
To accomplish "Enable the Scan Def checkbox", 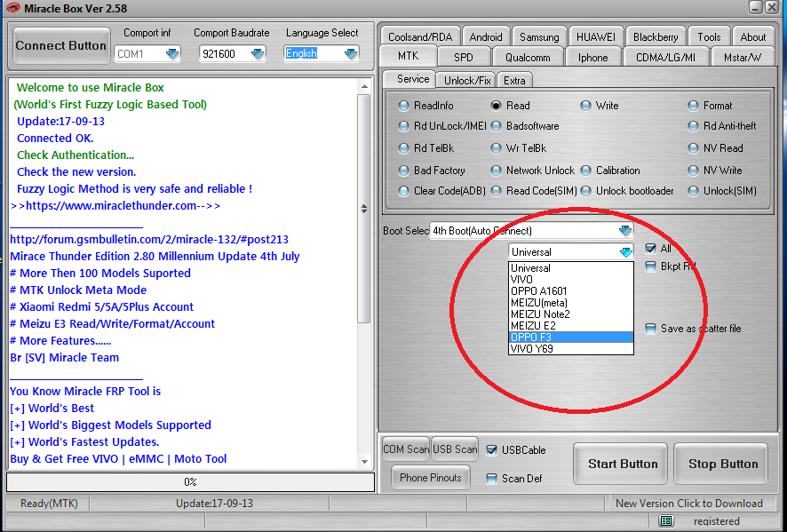I will click(492, 479).
